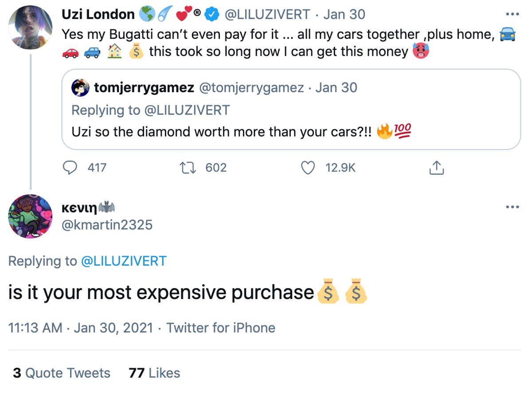Click the Jan 30 timestamp on Uzi's tweet
This screenshot has height=393, width=532.
(x=344, y=14)
